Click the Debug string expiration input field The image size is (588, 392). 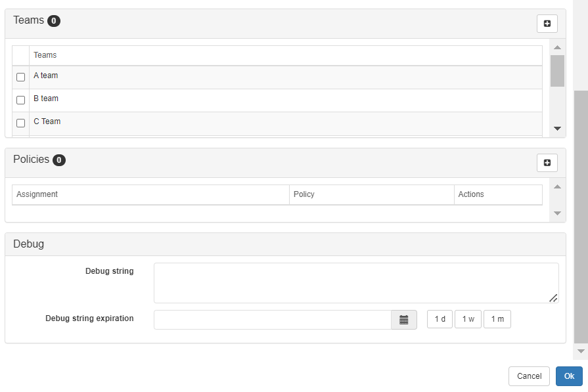click(273, 320)
